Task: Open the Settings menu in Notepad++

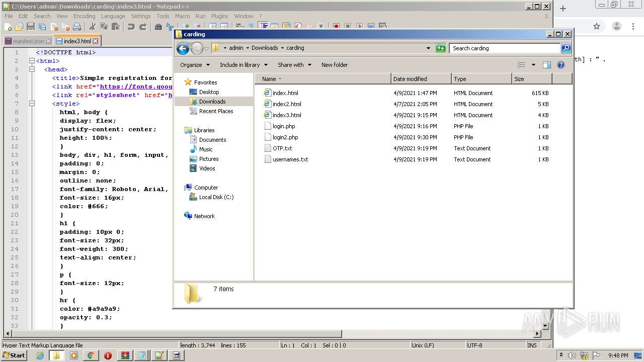Action: point(140,16)
